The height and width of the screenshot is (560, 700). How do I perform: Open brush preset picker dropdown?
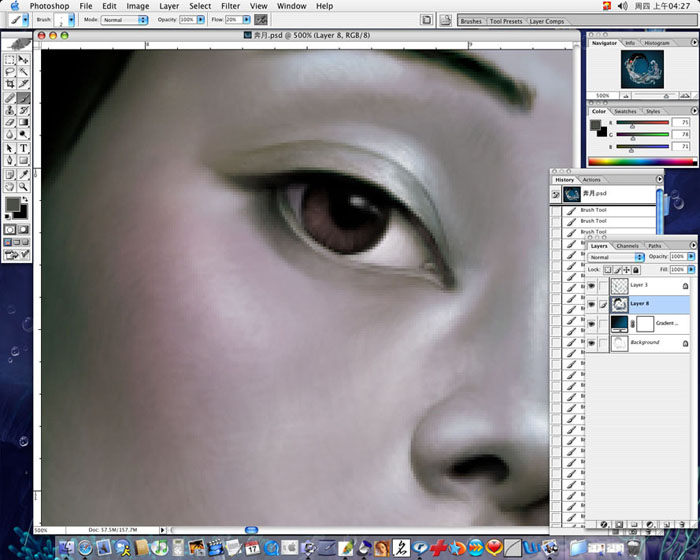point(71,20)
